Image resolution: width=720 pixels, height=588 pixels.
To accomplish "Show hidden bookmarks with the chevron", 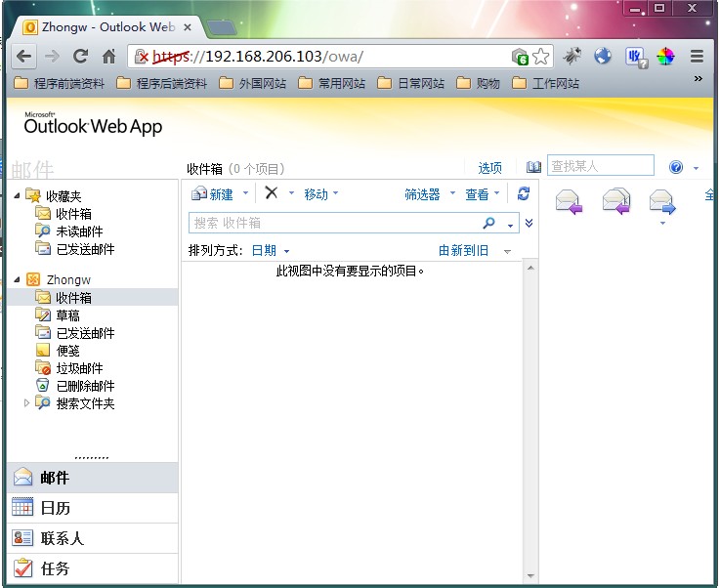I will [x=698, y=78].
